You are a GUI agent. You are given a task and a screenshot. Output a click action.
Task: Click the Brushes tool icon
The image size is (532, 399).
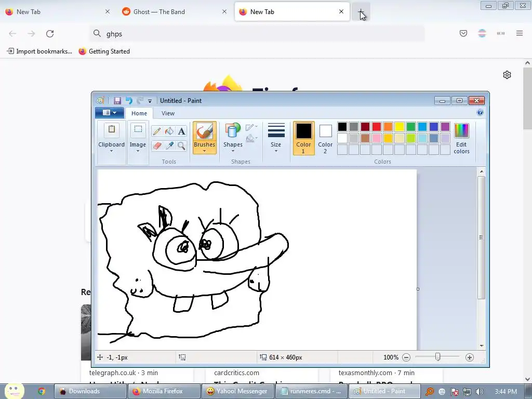(205, 131)
